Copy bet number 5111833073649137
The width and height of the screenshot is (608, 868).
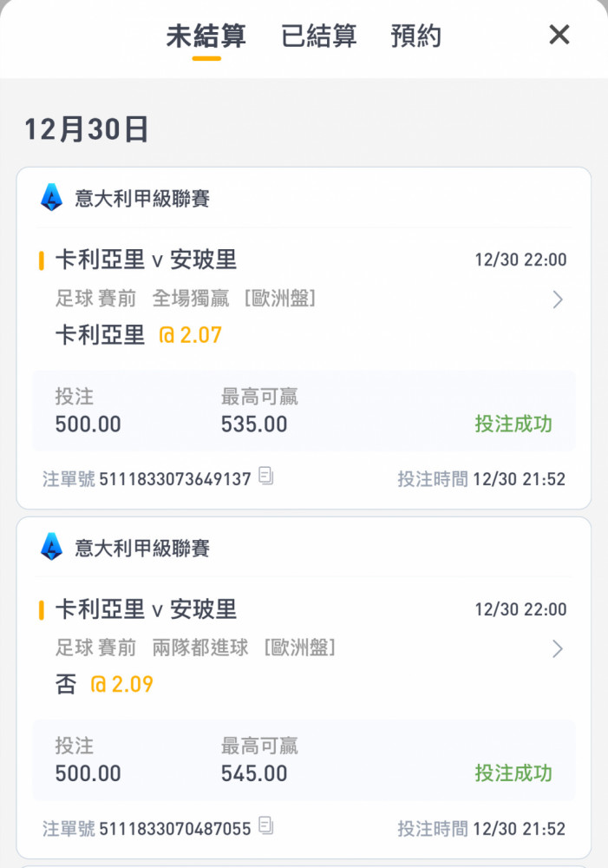(x=266, y=477)
